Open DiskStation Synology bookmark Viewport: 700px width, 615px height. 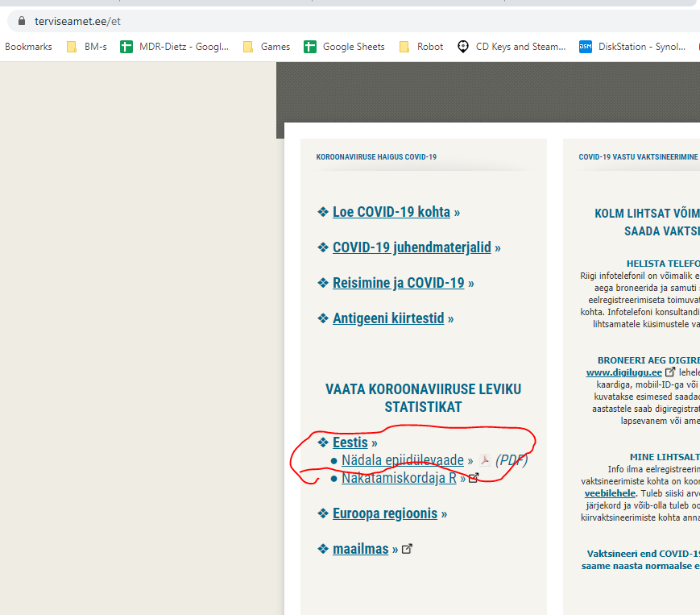632,47
